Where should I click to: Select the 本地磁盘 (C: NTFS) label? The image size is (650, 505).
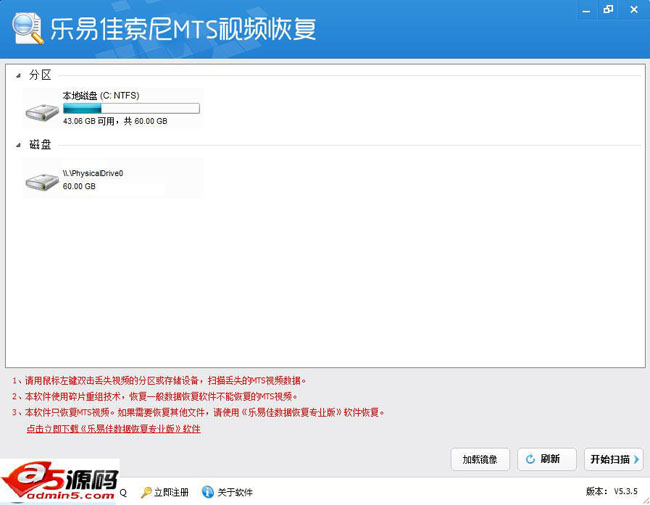pos(101,96)
